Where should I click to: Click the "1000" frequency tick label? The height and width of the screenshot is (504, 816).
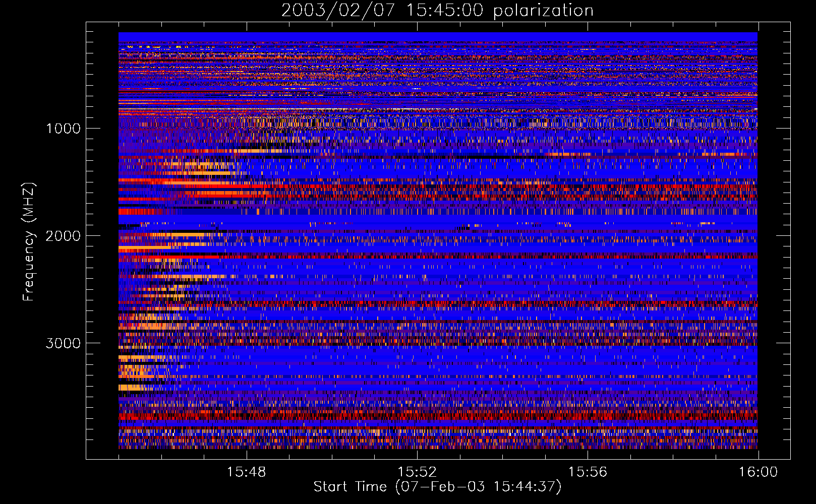point(63,129)
